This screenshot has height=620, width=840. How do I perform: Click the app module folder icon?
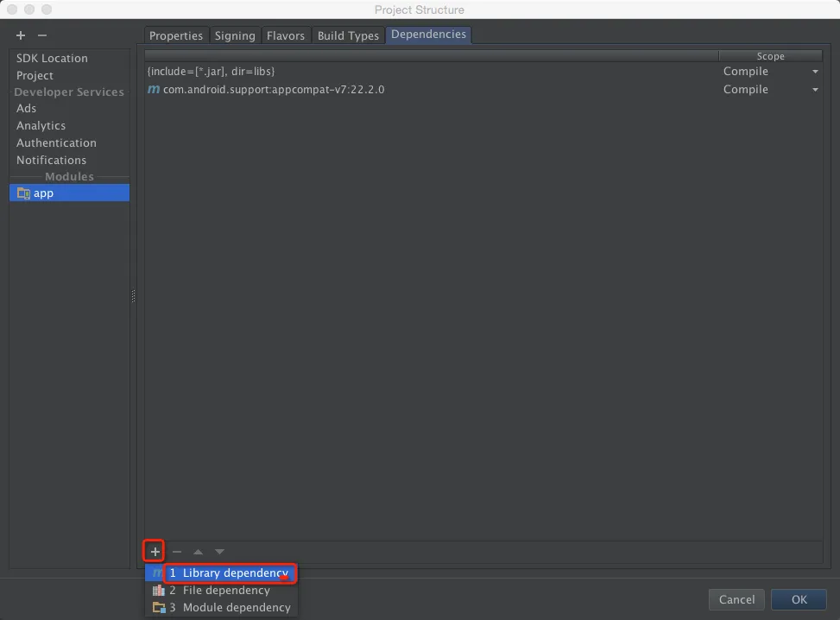point(23,193)
